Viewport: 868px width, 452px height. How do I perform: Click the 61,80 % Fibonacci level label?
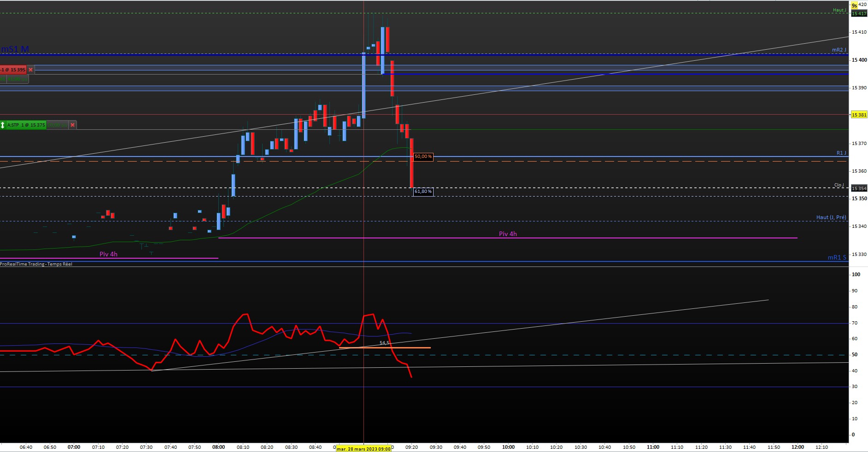423,191
